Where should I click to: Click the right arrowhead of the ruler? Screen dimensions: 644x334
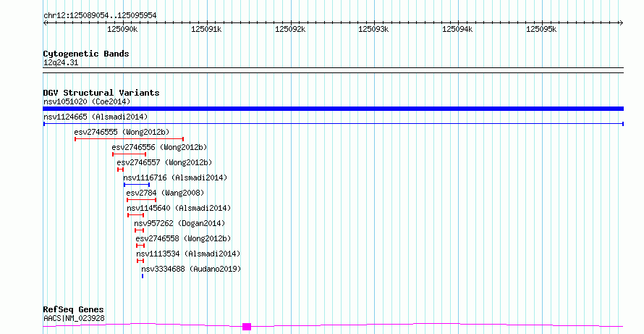point(621,23)
